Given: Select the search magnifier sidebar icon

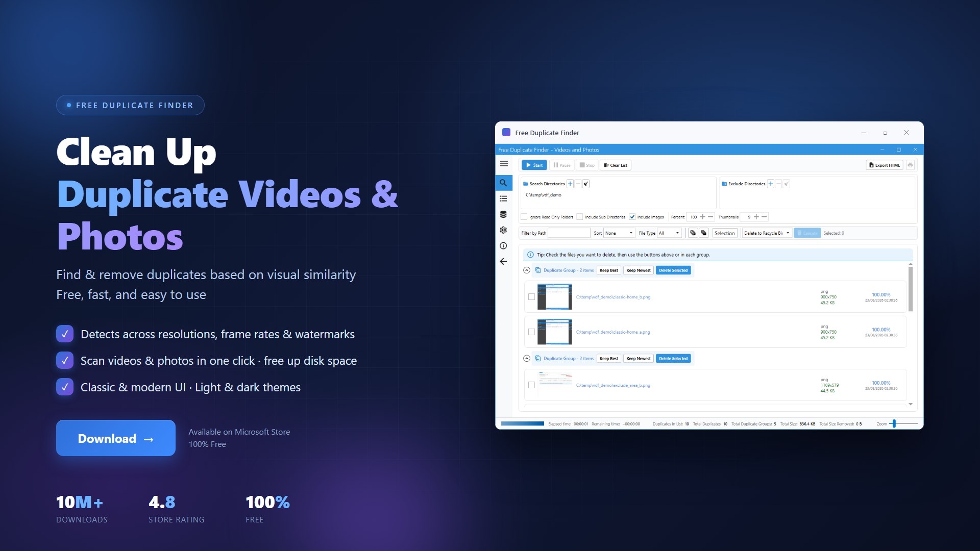Looking at the screenshot, I should tap(503, 183).
